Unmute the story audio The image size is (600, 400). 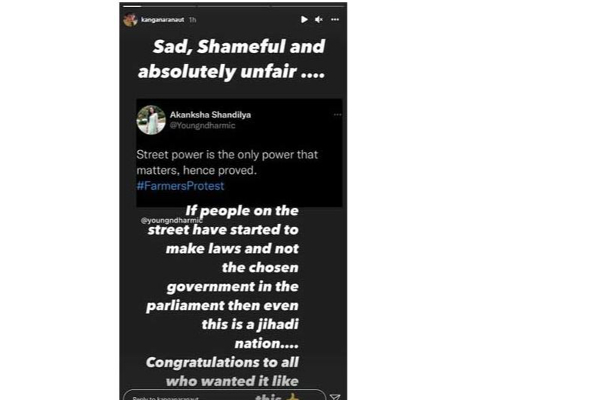click(x=319, y=19)
